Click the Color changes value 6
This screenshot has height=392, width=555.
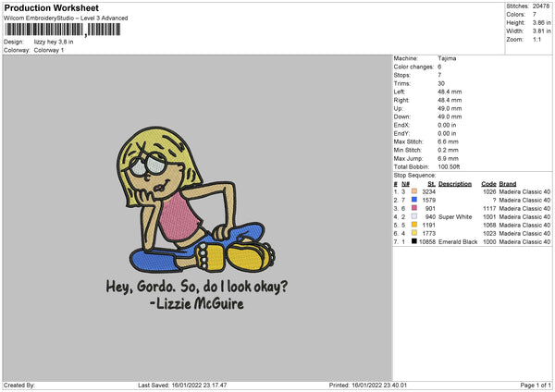[439, 67]
